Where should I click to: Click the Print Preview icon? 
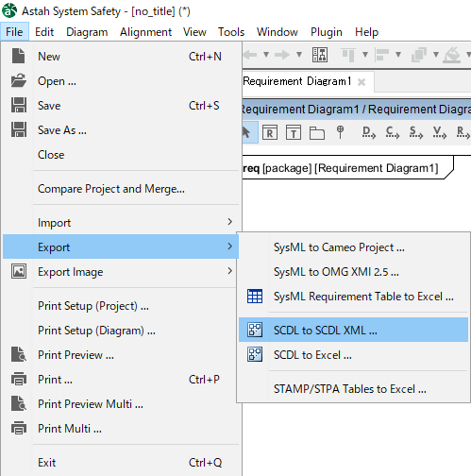coord(19,354)
